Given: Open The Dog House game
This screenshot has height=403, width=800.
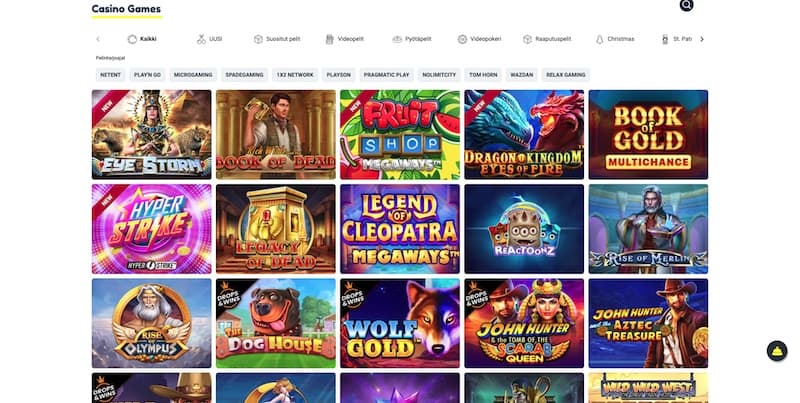Looking at the screenshot, I should coord(276,323).
